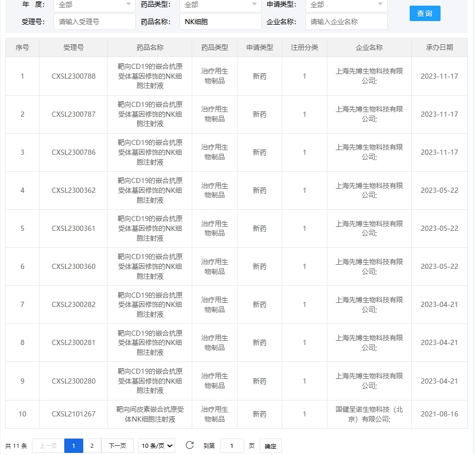Click date 2023-11-17 in row CXSL2300788
This screenshot has height=455, width=476.
pos(440,76)
